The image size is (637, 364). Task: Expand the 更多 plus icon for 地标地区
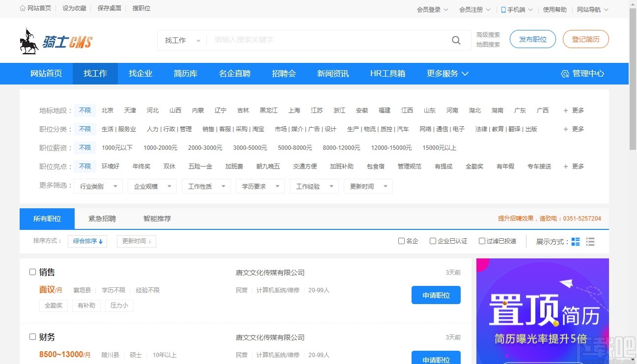[565, 110]
